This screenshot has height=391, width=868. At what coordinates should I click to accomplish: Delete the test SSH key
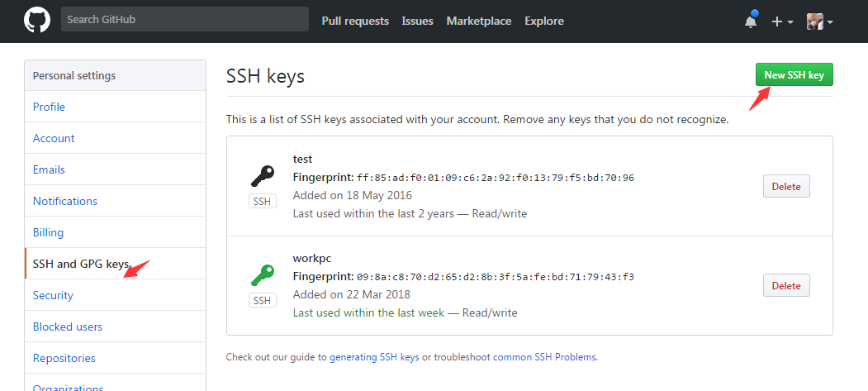[x=786, y=186]
